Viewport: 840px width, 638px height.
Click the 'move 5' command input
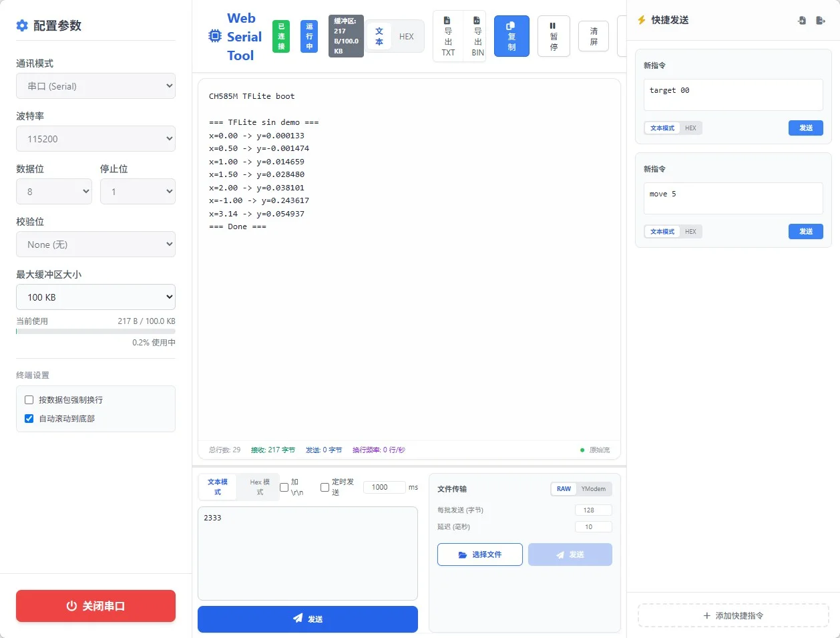pos(733,198)
